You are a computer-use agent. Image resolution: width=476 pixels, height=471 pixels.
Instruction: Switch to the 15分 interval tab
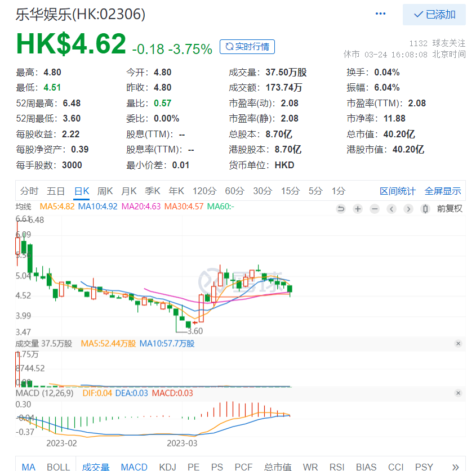click(x=290, y=191)
